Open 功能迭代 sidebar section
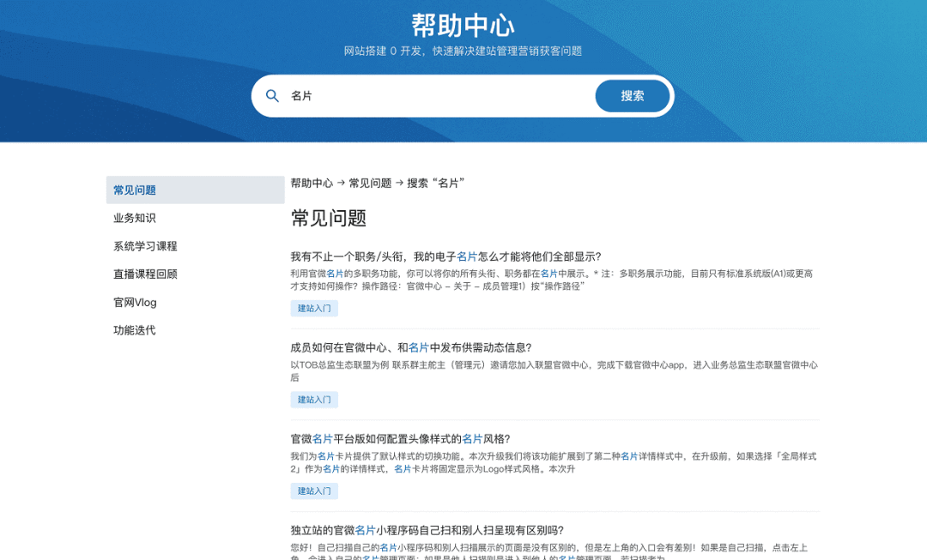927x560 pixels. click(135, 330)
